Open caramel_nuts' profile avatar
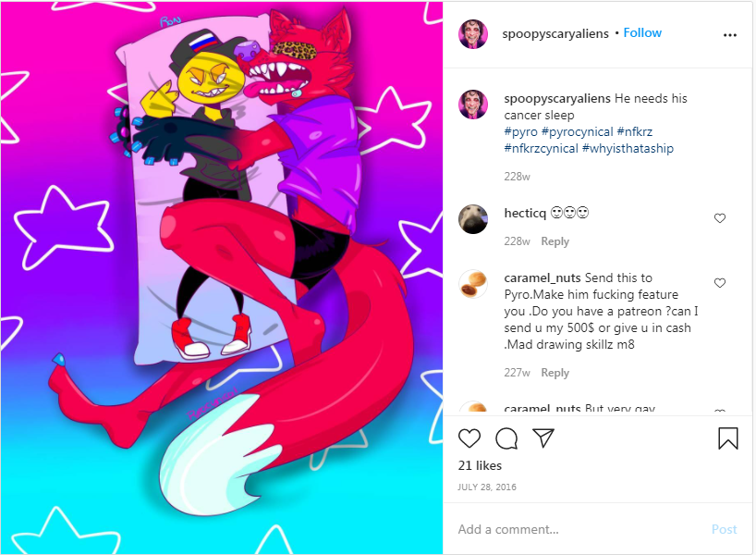 click(x=473, y=284)
